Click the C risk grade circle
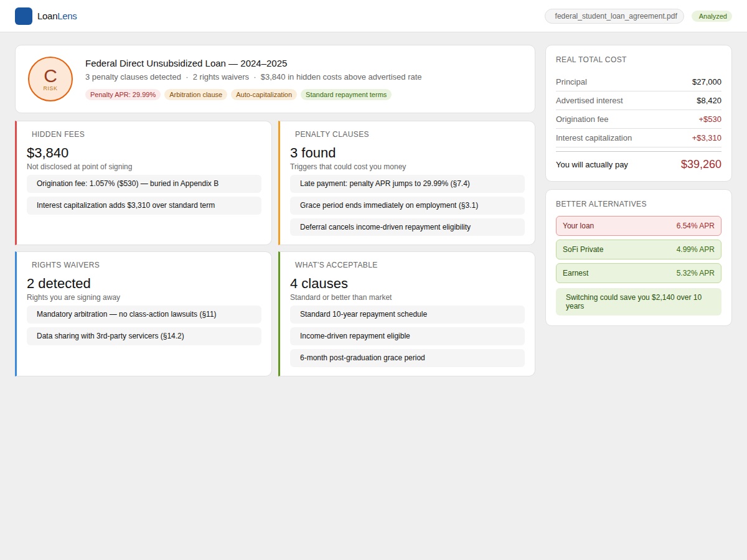The height and width of the screenshot is (560, 747). coord(50,79)
